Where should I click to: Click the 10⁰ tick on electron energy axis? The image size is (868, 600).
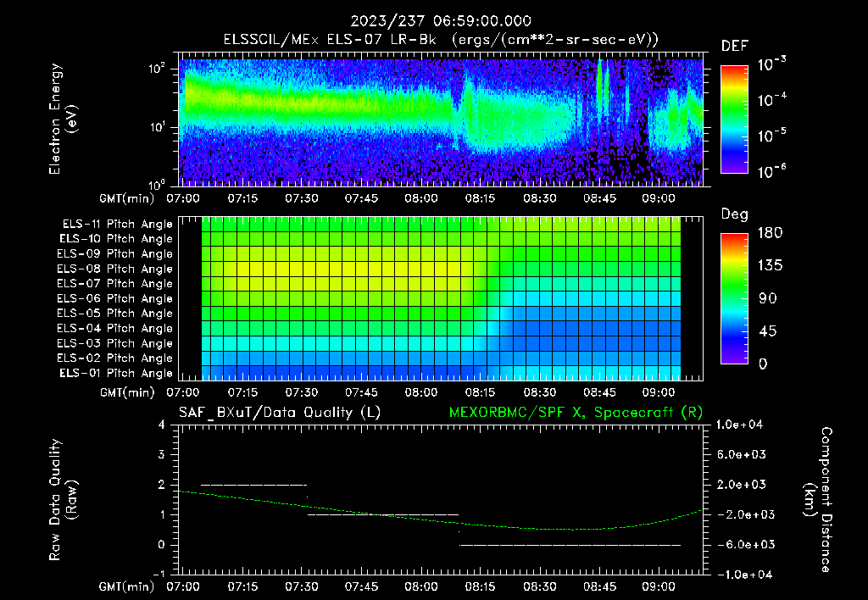pyautogui.click(x=157, y=184)
